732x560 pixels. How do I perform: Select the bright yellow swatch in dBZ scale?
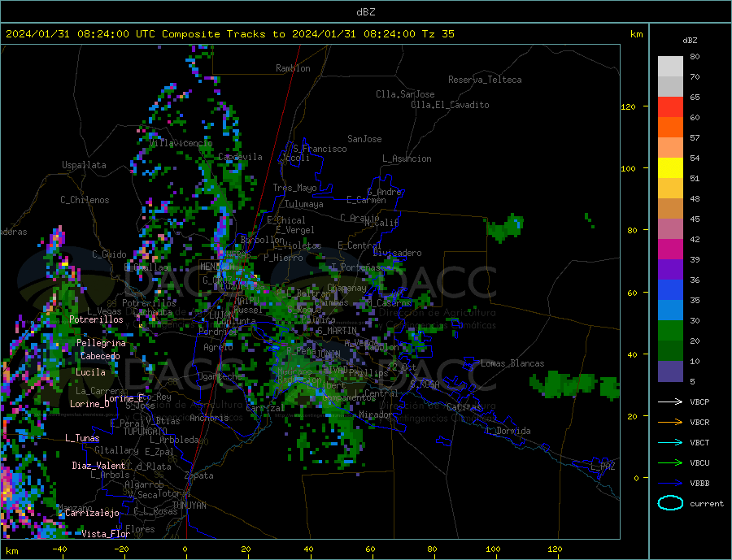coord(670,168)
